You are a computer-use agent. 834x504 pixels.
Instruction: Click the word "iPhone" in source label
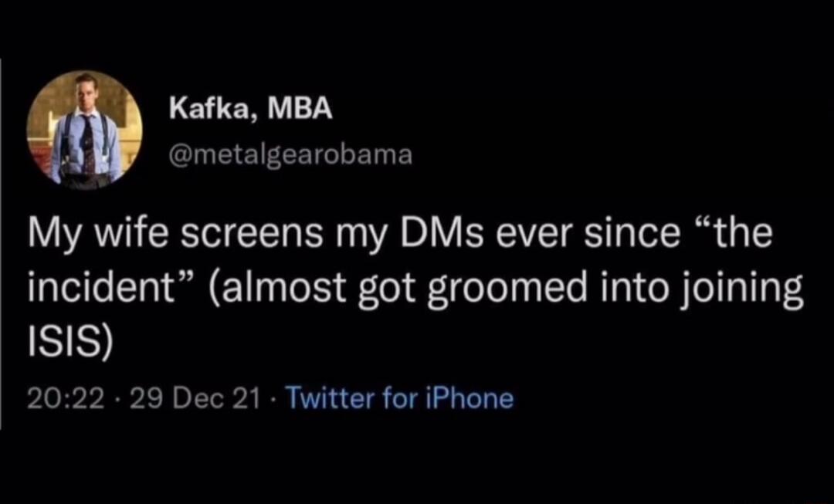tap(470, 398)
